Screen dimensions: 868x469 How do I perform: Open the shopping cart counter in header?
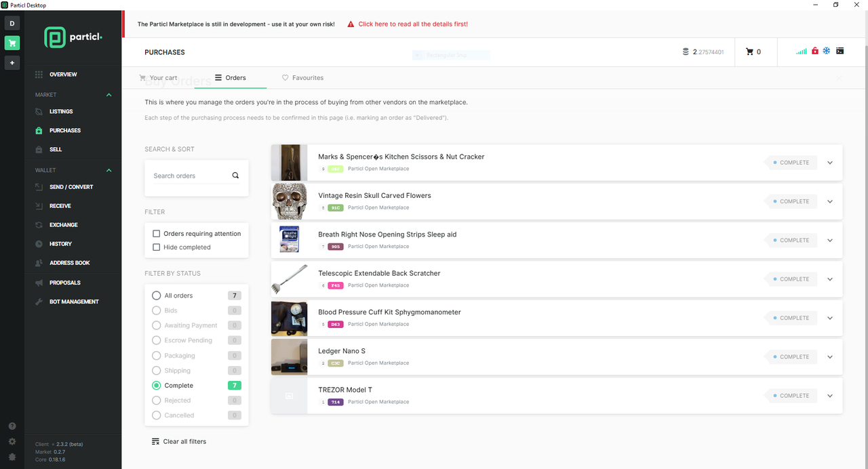753,52
